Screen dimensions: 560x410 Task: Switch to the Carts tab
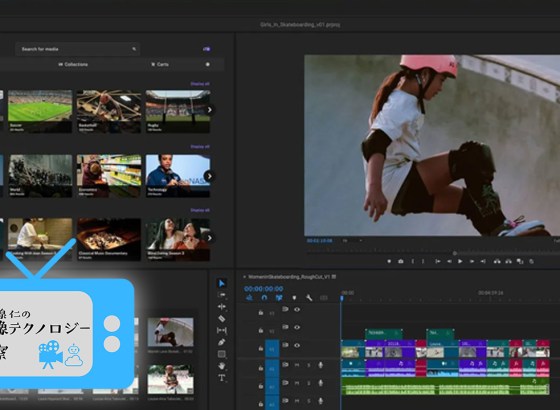pos(160,64)
